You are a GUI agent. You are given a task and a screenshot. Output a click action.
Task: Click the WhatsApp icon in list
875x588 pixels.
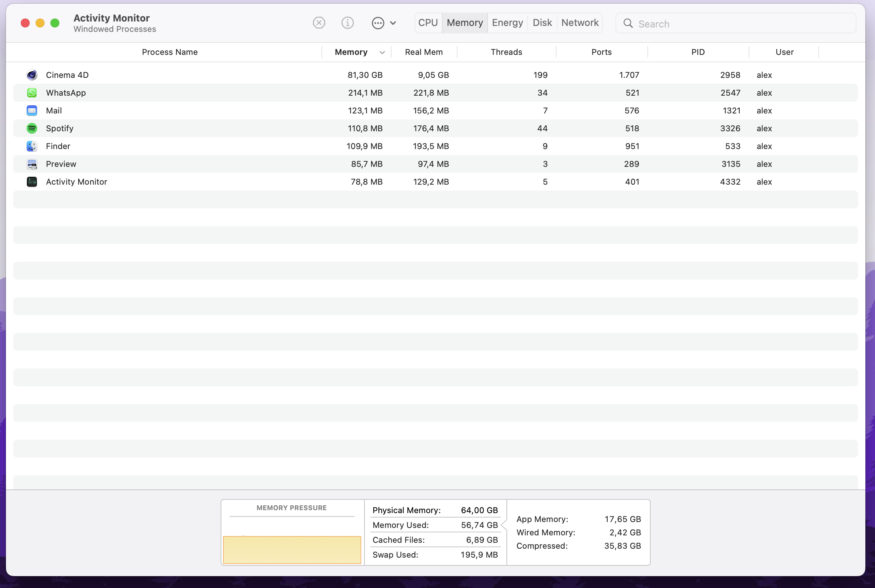tap(32, 93)
